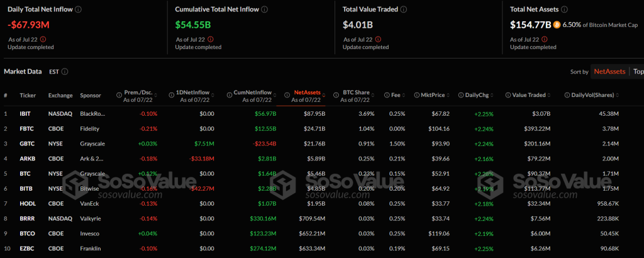Click the EST timezone info icon
This screenshot has width=644, height=258.
65,72
